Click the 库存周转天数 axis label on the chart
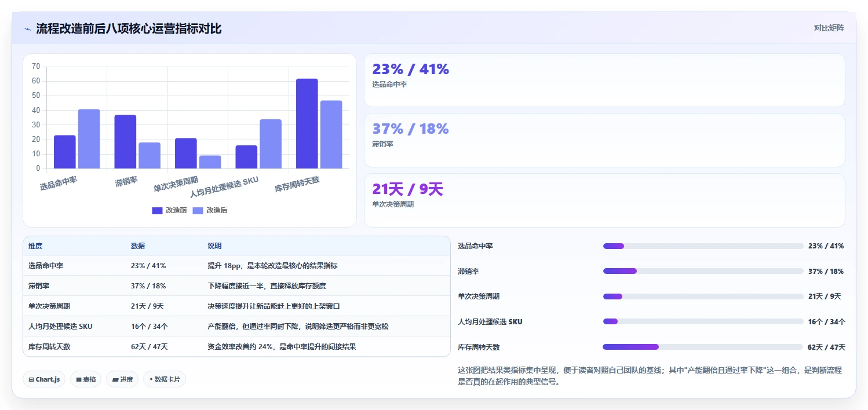This screenshot has width=868, height=410. point(297,185)
